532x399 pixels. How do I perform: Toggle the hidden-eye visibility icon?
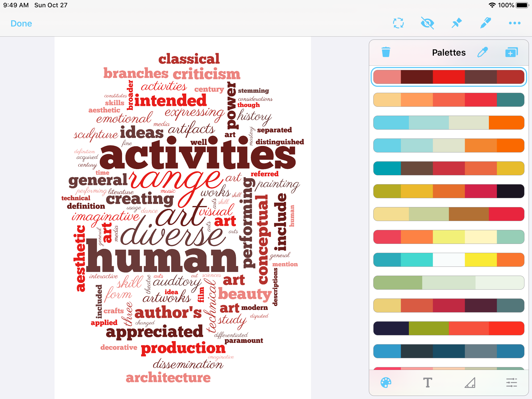coord(427,23)
